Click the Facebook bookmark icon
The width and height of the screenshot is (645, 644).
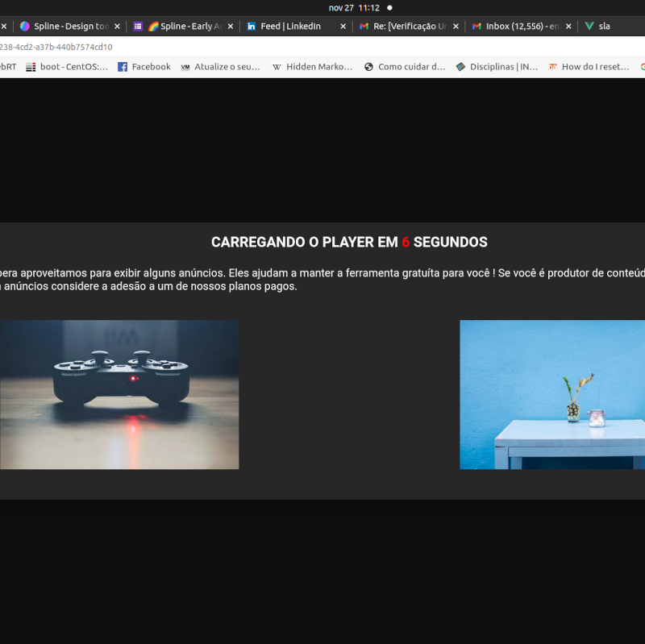click(x=123, y=67)
